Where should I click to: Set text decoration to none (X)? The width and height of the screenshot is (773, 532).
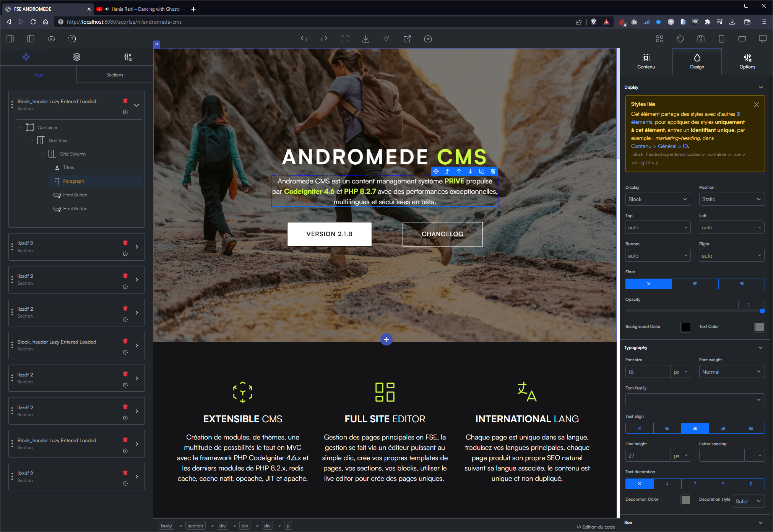tap(639, 484)
